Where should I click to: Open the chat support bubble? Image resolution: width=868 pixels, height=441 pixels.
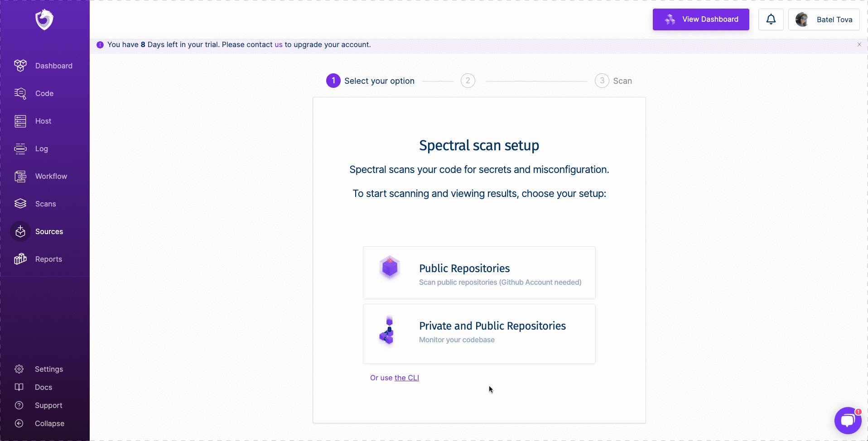[847, 421]
